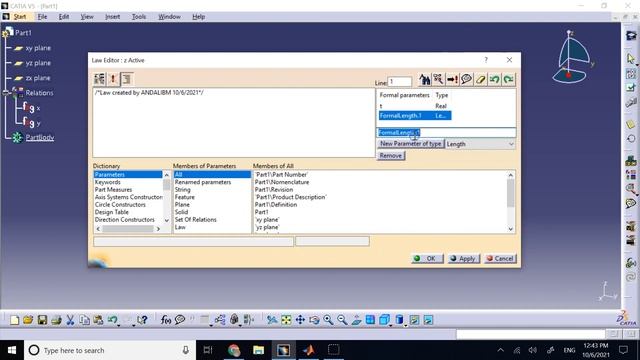This screenshot has width=640, height=360.
Task: Click the eraser icon in Law Editor
Action: [x=480, y=79]
